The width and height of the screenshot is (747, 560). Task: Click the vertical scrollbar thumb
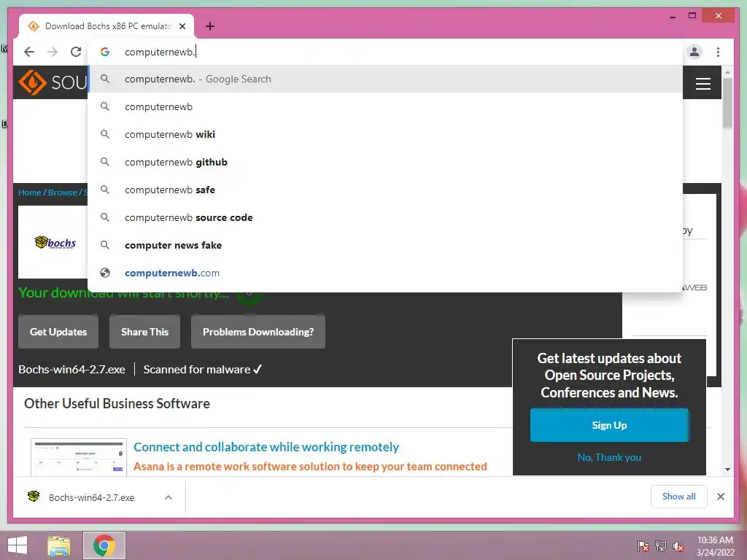[727, 103]
